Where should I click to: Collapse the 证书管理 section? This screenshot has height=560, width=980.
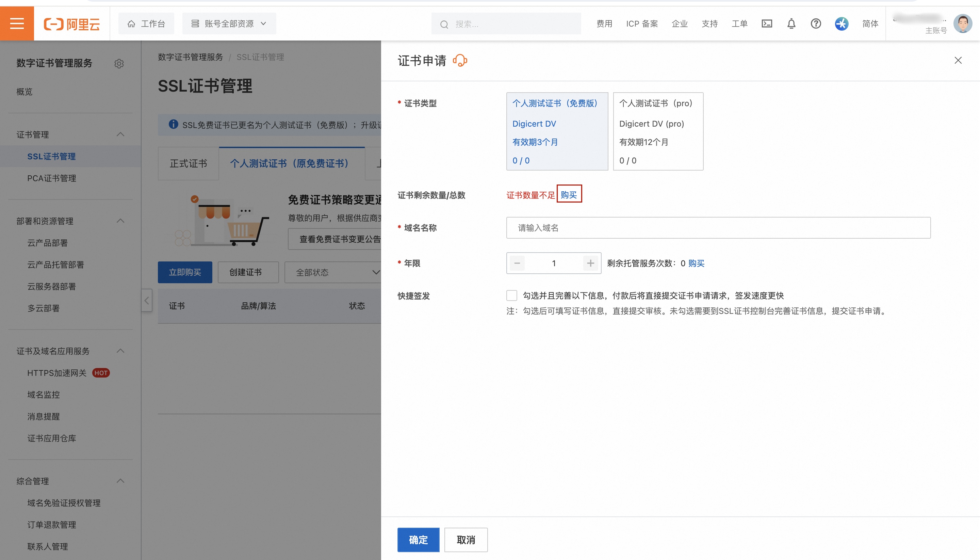pyautogui.click(x=120, y=134)
